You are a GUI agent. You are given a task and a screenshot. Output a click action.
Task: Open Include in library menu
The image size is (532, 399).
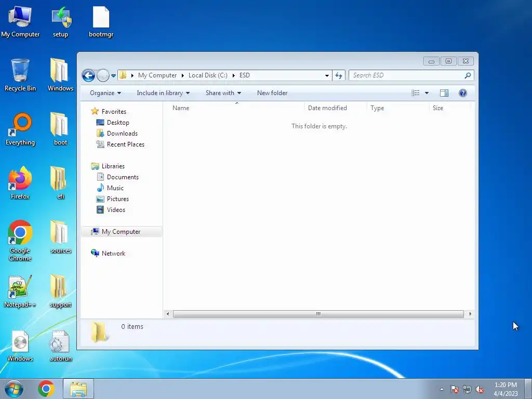pos(163,93)
